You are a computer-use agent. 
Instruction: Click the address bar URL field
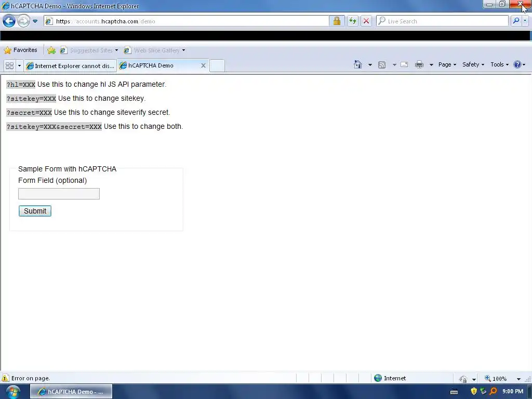pyautogui.click(x=187, y=21)
